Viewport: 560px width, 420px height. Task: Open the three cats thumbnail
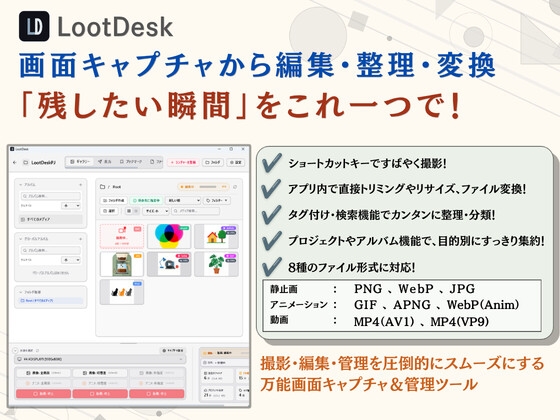coord(122,292)
